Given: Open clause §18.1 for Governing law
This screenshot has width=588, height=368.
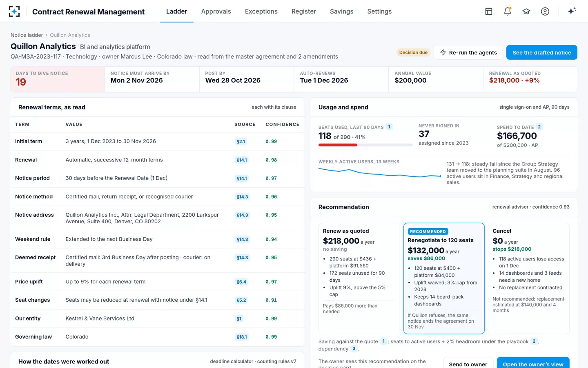Looking at the screenshot, I should click(242, 337).
